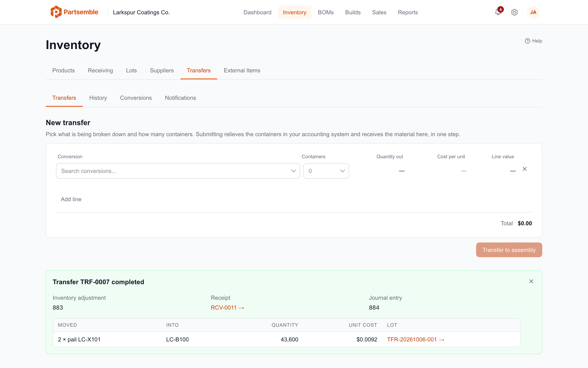Expand the Containers quantity dropdown
This screenshot has width=588, height=368.
point(326,171)
